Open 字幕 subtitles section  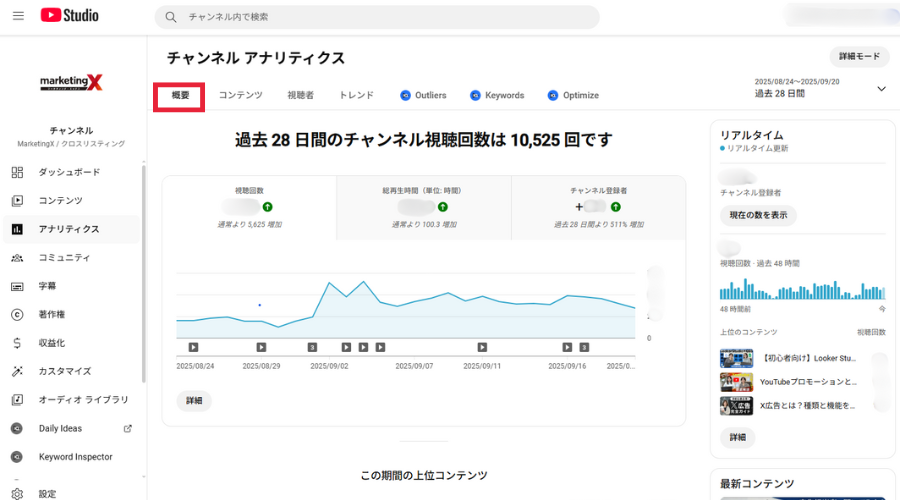click(x=47, y=286)
